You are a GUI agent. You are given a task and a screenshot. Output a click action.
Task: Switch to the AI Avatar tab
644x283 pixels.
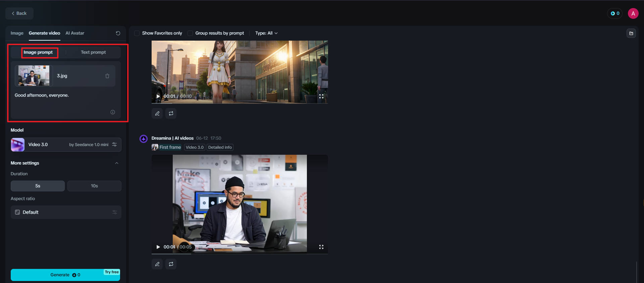[x=75, y=33]
